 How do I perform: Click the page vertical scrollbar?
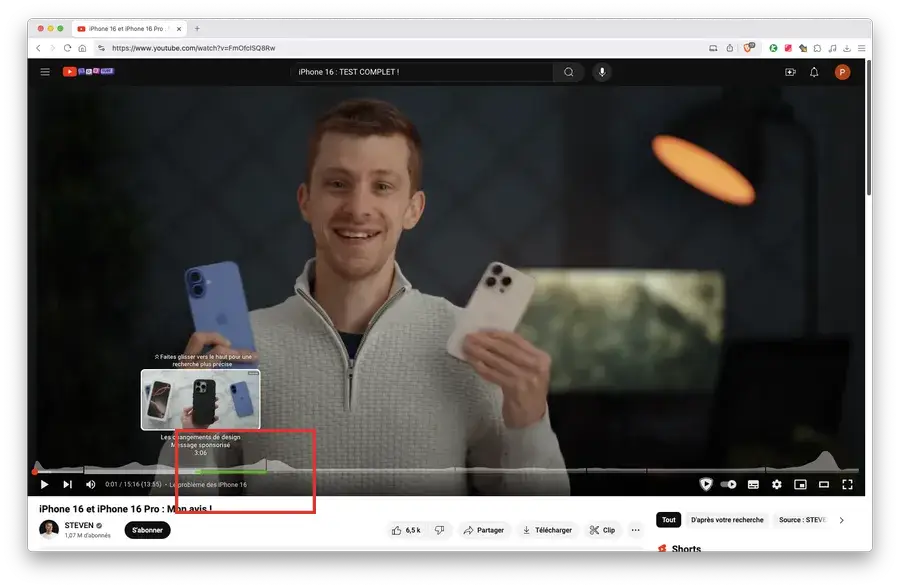(x=869, y=126)
